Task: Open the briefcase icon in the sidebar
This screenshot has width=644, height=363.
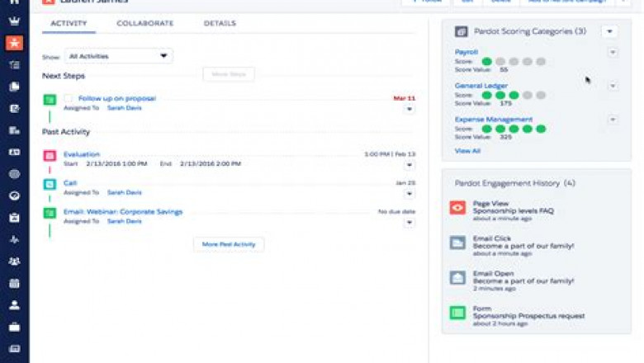Action: pyautogui.click(x=14, y=327)
